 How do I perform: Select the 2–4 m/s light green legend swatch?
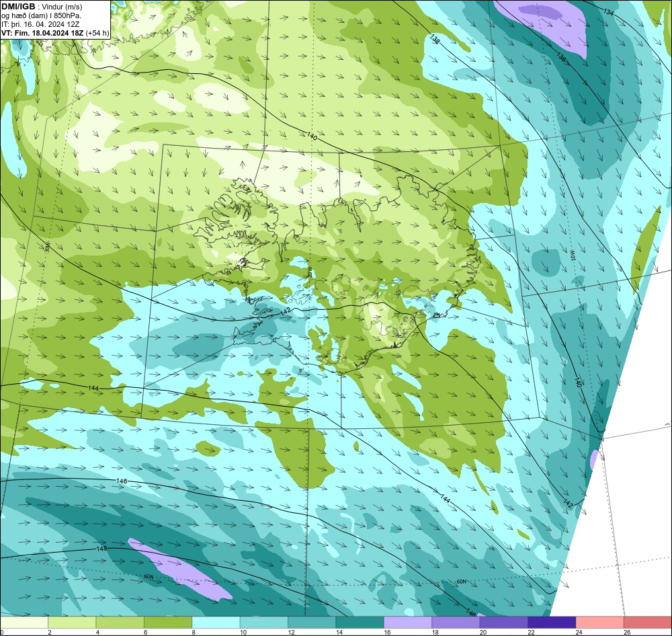pos(72,622)
